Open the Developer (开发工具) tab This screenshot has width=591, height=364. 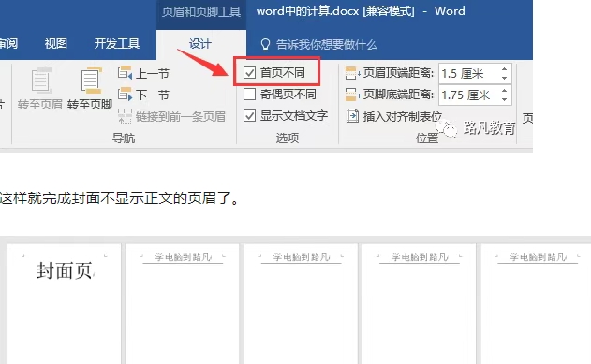coord(117,44)
